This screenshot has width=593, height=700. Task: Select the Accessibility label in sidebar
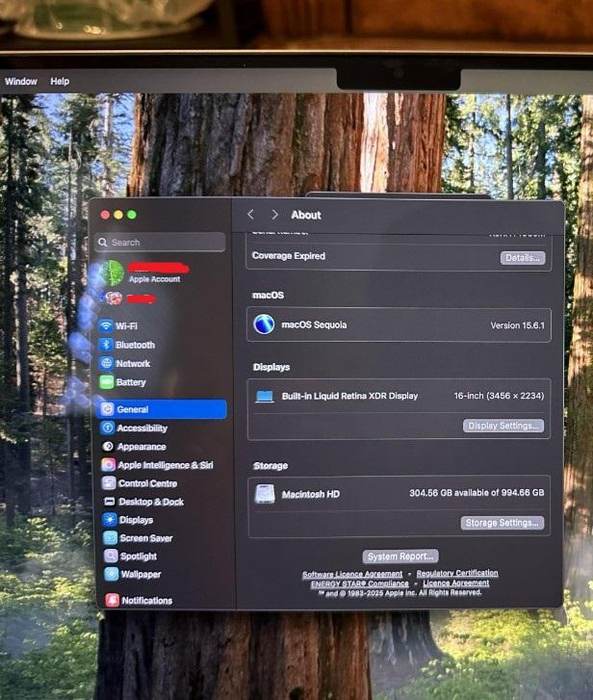pos(142,428)
